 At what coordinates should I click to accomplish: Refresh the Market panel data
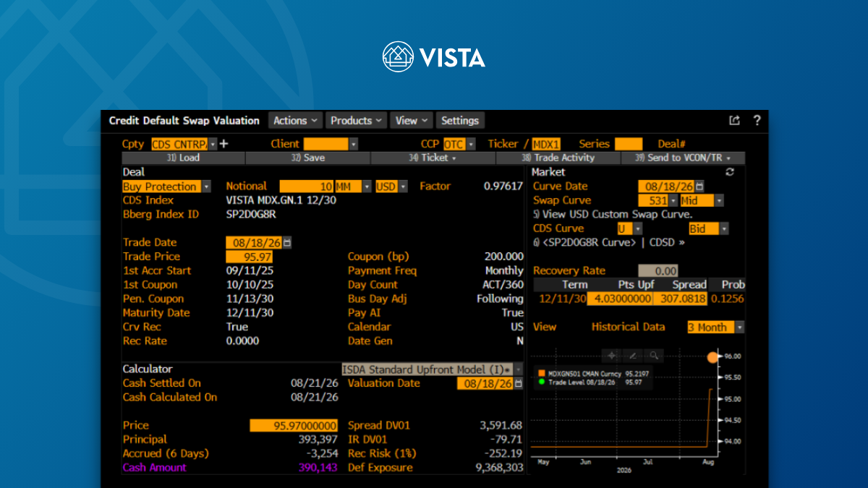730,172
